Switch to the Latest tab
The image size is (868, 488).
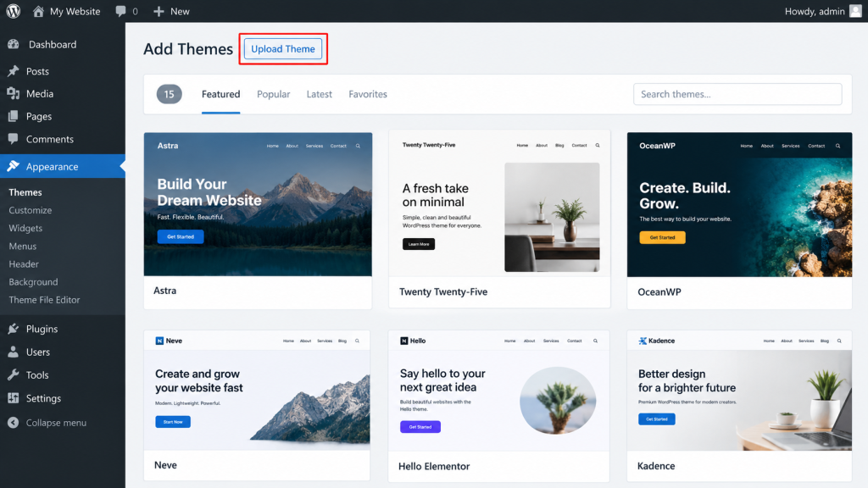(320, 94)
